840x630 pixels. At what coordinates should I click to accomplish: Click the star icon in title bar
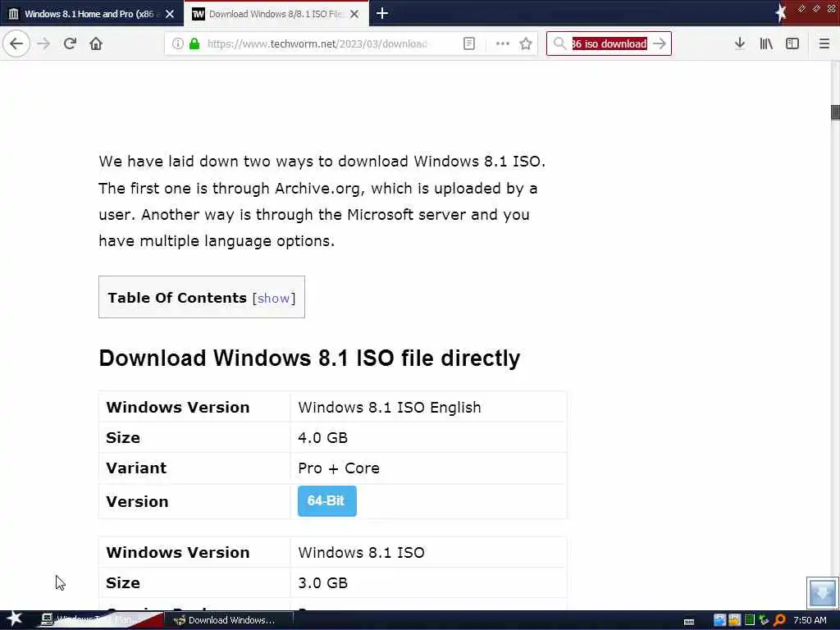(781, 13)
